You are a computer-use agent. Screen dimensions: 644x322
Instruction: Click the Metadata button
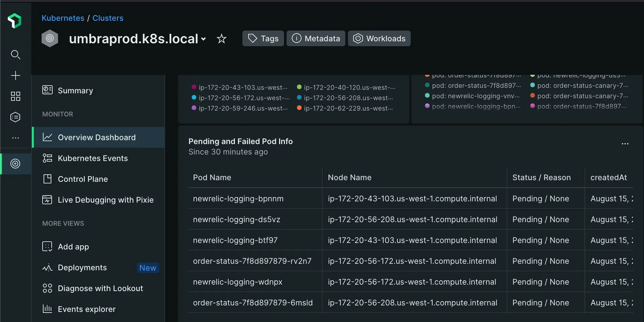pyautogui.click(x=316, y=39)
